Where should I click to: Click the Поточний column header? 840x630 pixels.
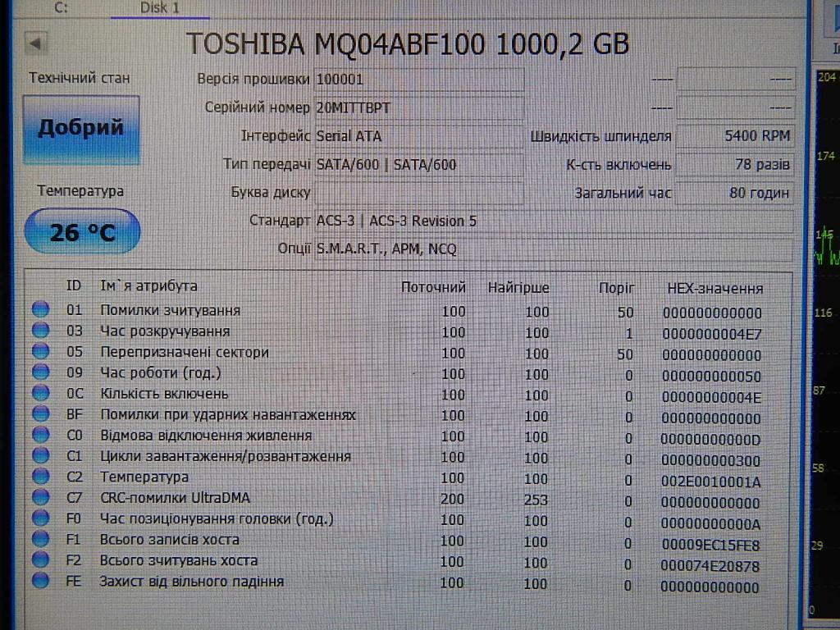(433, 288)
